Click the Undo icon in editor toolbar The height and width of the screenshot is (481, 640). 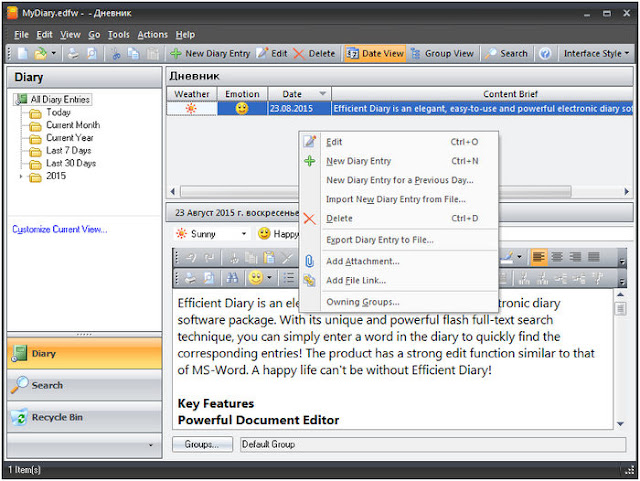click(191, 257)
